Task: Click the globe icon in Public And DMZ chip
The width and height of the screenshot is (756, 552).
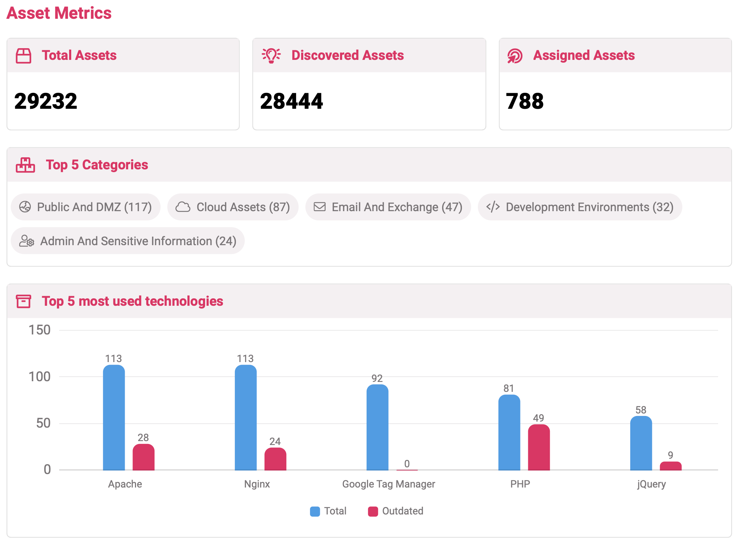Action: coord(25,207)
